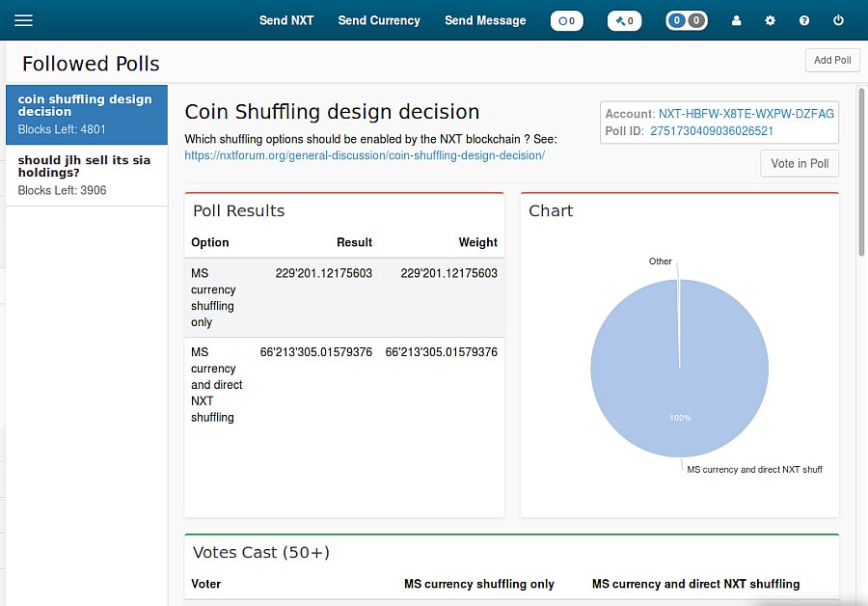Viewport: 868px width, 606px height.
Task: Click 'MS currency and direct NXT shuff' chart label
Action: tap(754, 470)
